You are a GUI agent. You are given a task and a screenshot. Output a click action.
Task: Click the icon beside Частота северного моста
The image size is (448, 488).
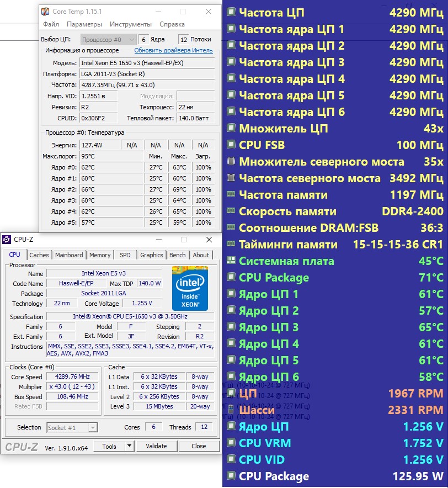[x=231, y=178]
